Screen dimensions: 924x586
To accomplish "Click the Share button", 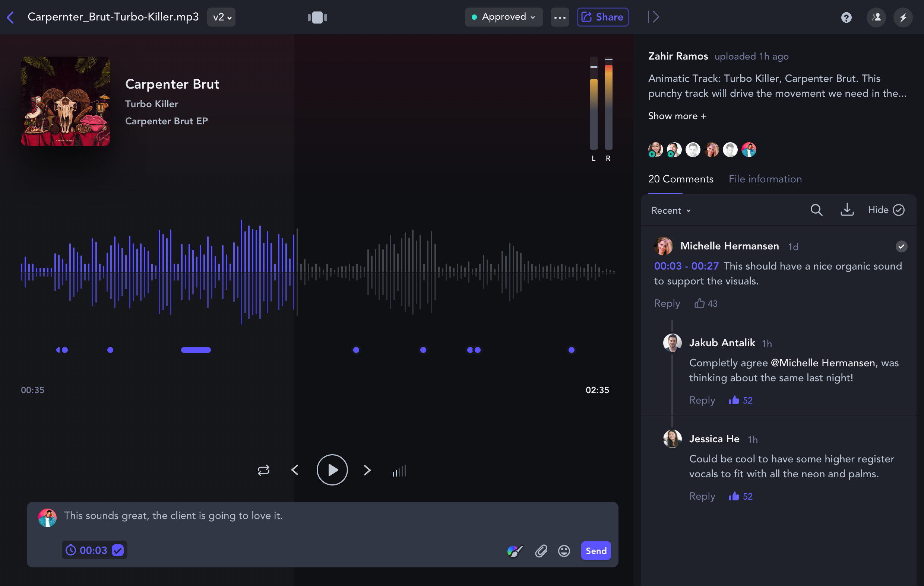I will pos(602,17).
